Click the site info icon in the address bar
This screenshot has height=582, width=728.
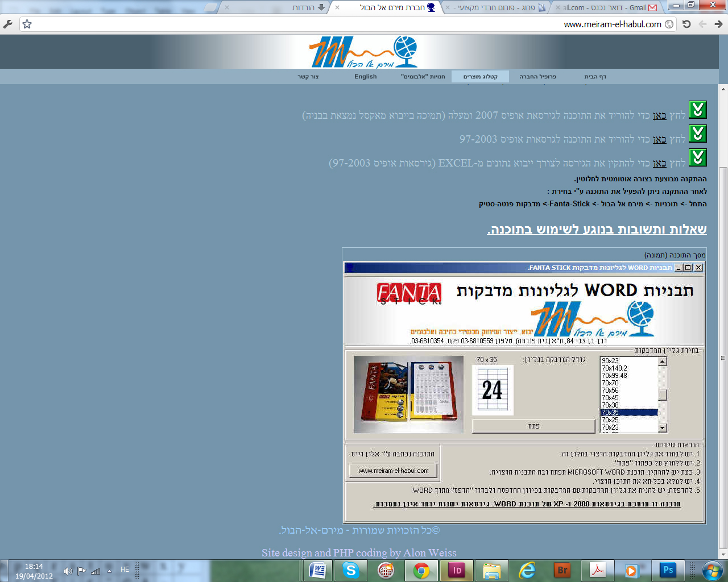tap(669, 24)
